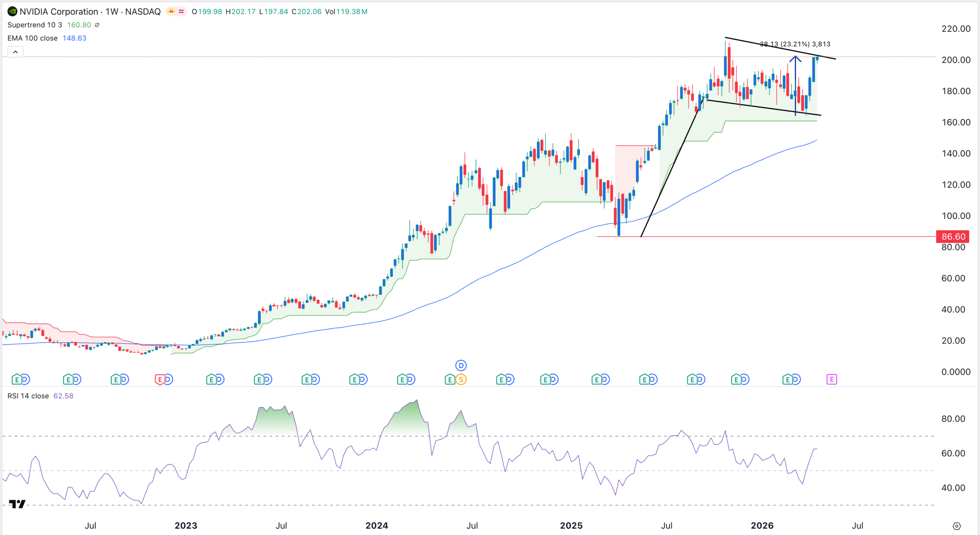Click the sun market status icon
Screen dimensions: 980x535
tap(171, 11)
